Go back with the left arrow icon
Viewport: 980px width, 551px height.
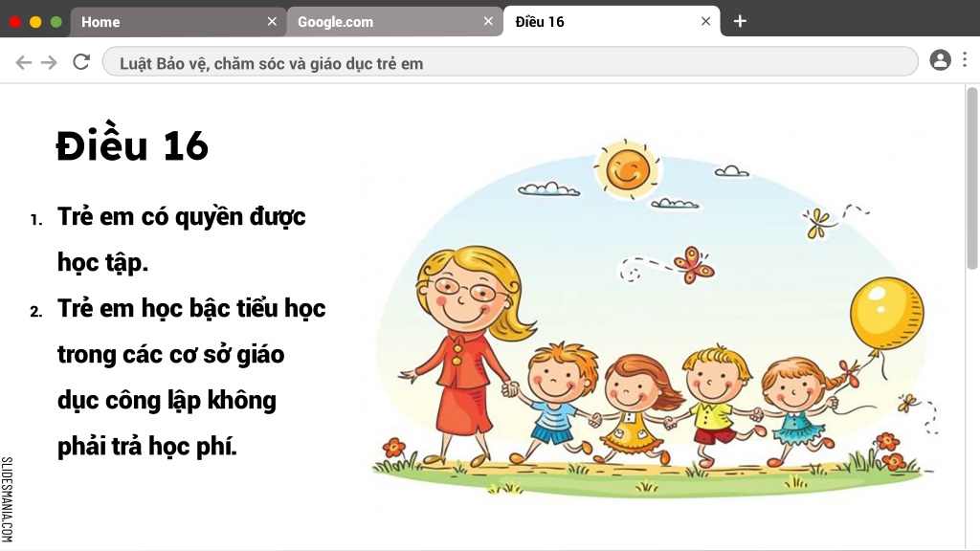click(23, 62)
